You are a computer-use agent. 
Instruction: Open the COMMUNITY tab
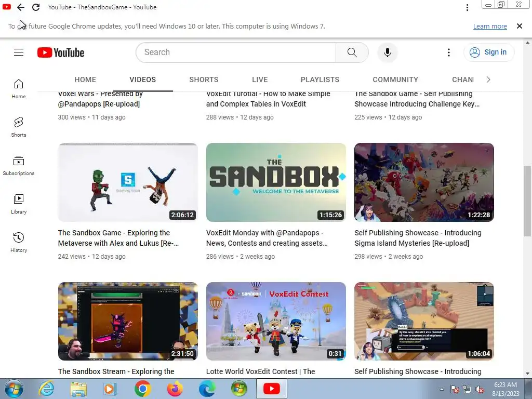coord(395,79)
